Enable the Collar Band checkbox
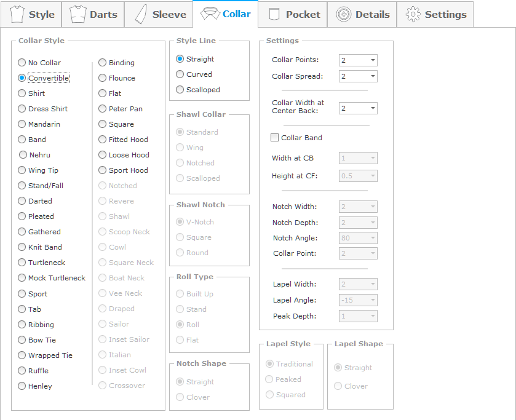This screenshot has width=516, height=420. point(275,138)
